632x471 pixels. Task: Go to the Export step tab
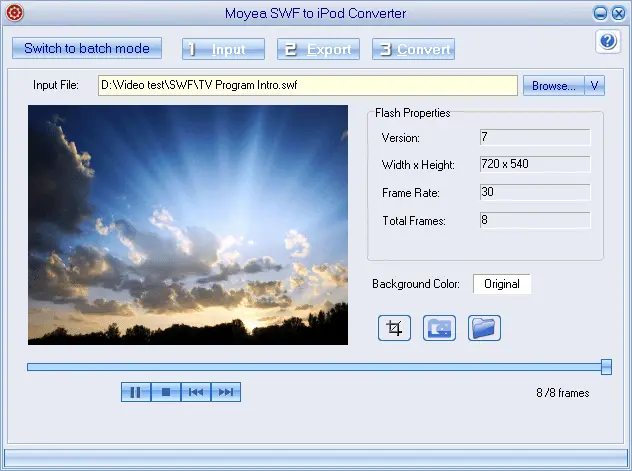(318, 49)
